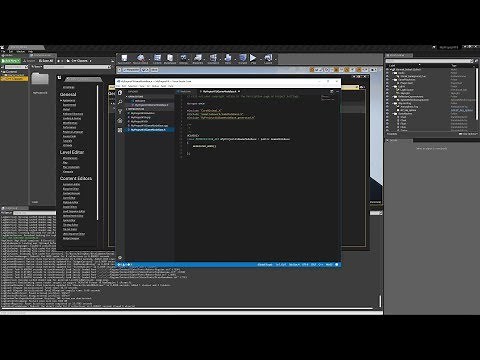Click Save Current in Unreal toolbar
480x360 pixels.
124,59
